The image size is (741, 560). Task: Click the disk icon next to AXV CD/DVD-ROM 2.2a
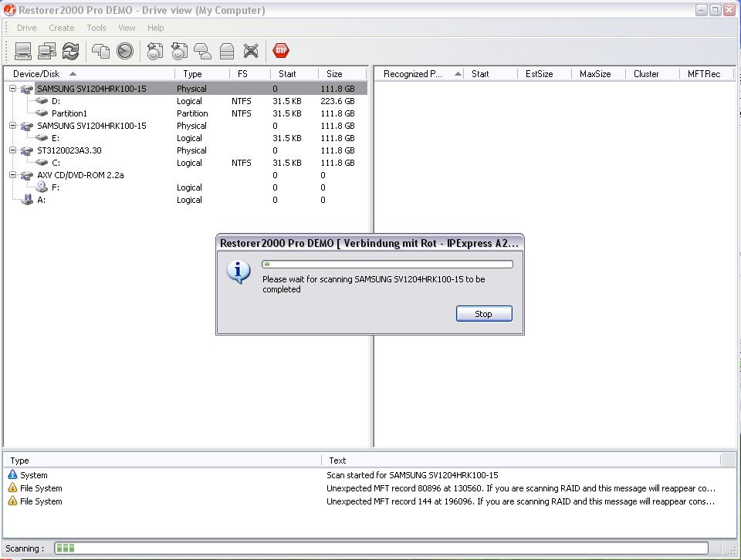point(27,175)
